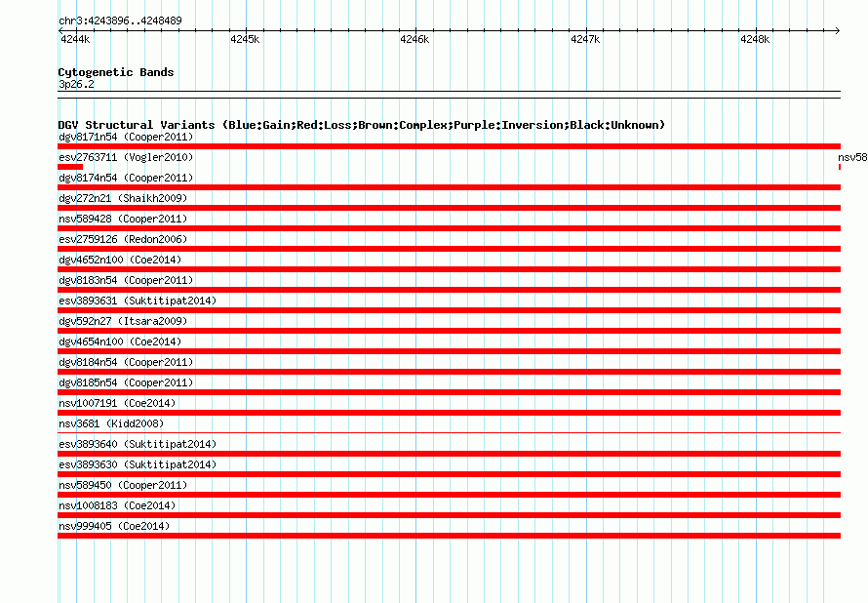This screenshot has width=868, height=603.
Task: Click the red bar under dgv8171n54
Action: [449, 146]
